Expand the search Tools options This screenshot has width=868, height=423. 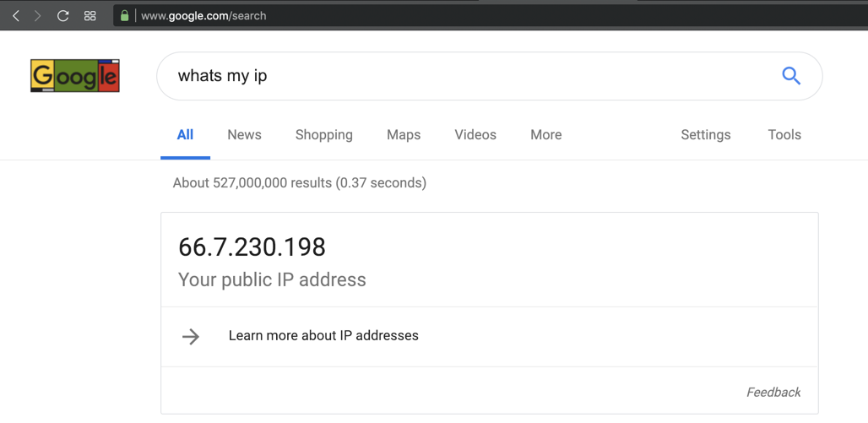784,135
